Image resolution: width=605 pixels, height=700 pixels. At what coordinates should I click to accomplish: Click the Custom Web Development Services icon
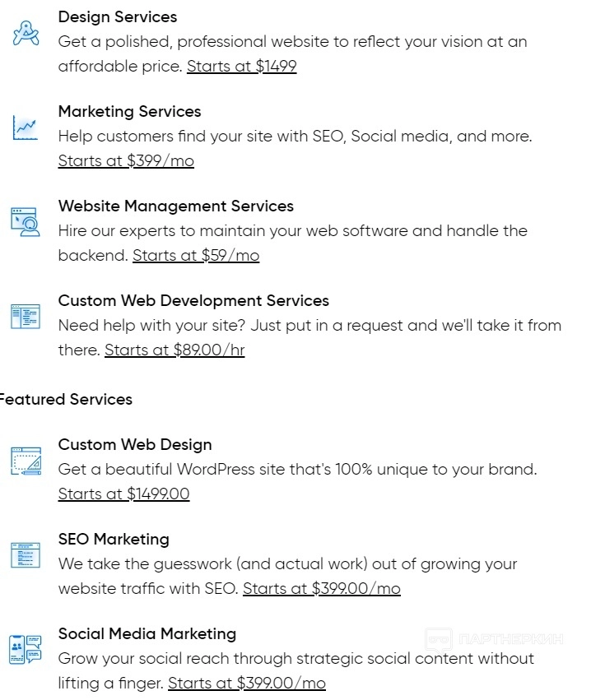(25, 317)
